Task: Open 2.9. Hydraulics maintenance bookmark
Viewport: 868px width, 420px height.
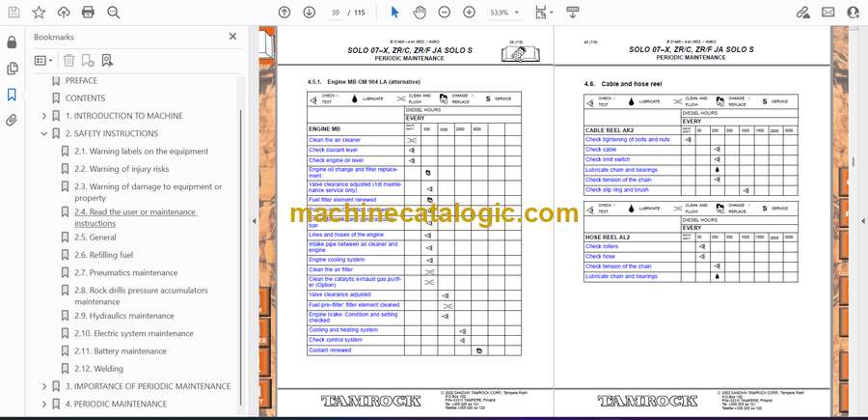Action: (x=124, y=316)
